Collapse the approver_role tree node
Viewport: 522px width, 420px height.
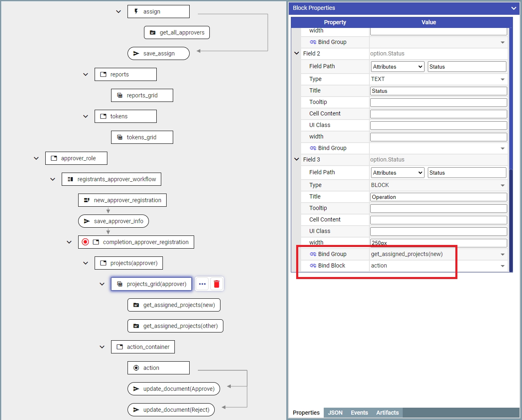(36, 158)
